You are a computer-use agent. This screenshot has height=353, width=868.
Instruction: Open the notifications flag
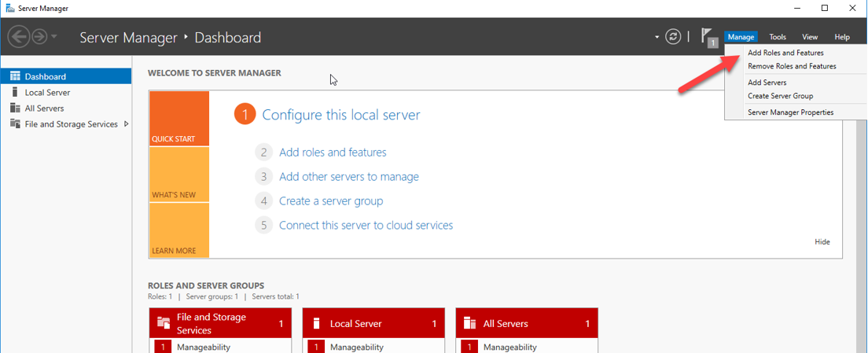709,37
